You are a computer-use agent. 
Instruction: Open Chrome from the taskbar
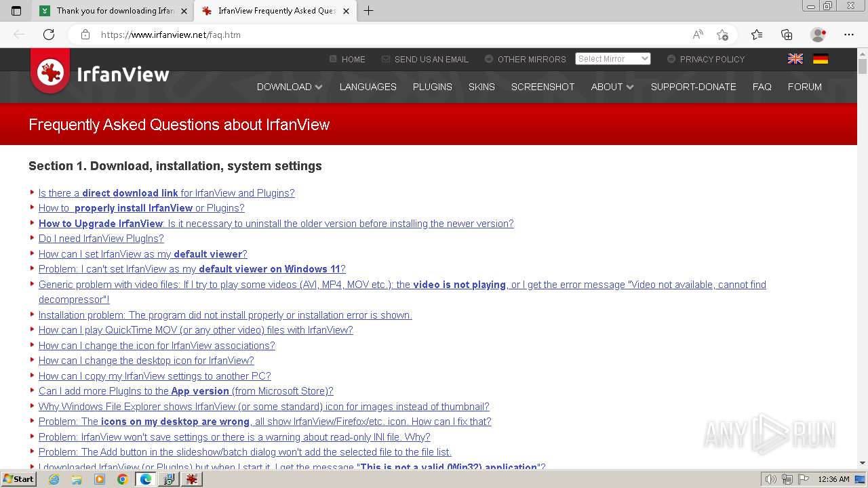click(x=122, y=479)
